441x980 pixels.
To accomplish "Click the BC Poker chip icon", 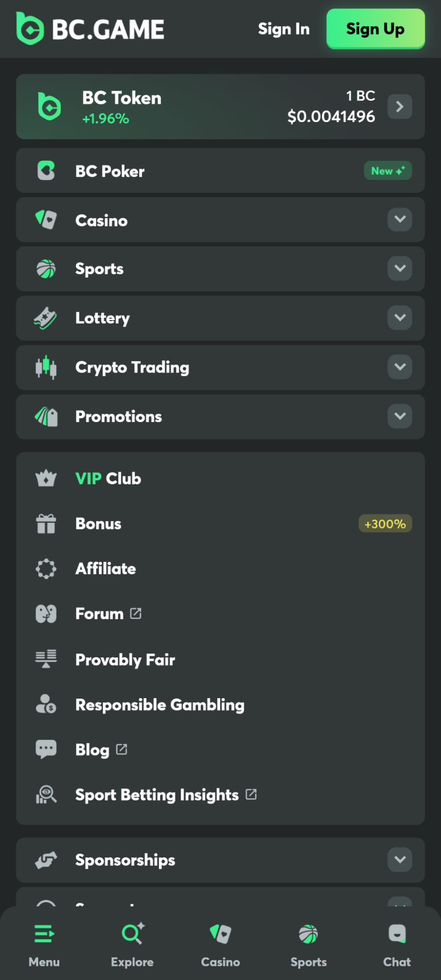I will click(46, 171).
